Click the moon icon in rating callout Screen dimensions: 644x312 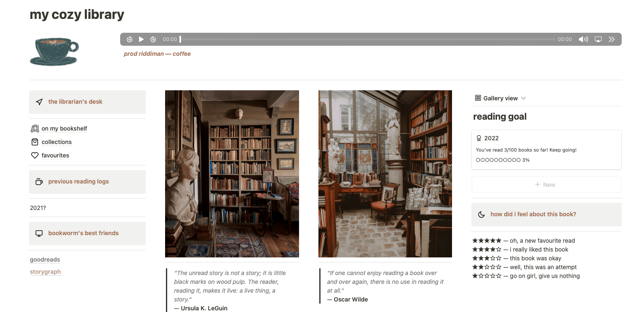pyautogui.click(x=481, y=214)
